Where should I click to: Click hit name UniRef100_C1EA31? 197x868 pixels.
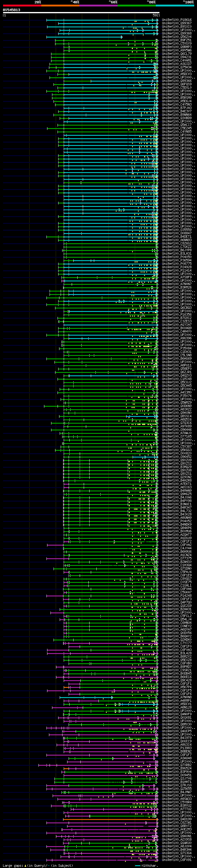tap(176, 352)
